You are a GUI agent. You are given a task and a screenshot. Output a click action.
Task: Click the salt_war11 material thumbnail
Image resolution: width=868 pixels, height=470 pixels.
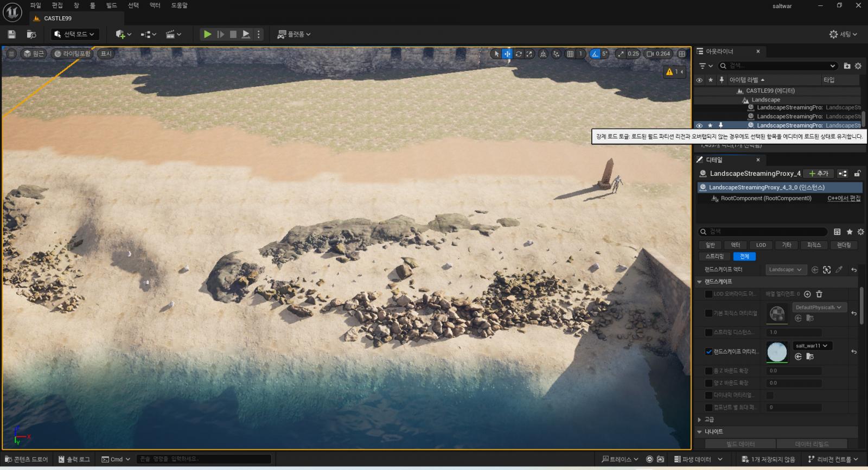point(777,352)
